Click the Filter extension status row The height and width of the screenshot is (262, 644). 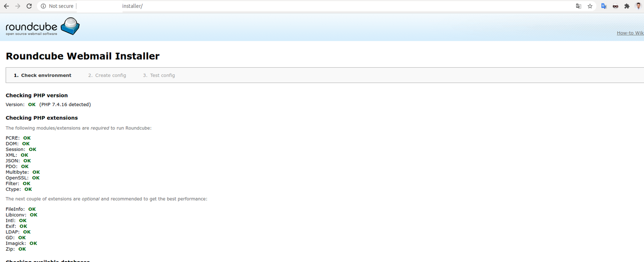click(x=18, y=183)
